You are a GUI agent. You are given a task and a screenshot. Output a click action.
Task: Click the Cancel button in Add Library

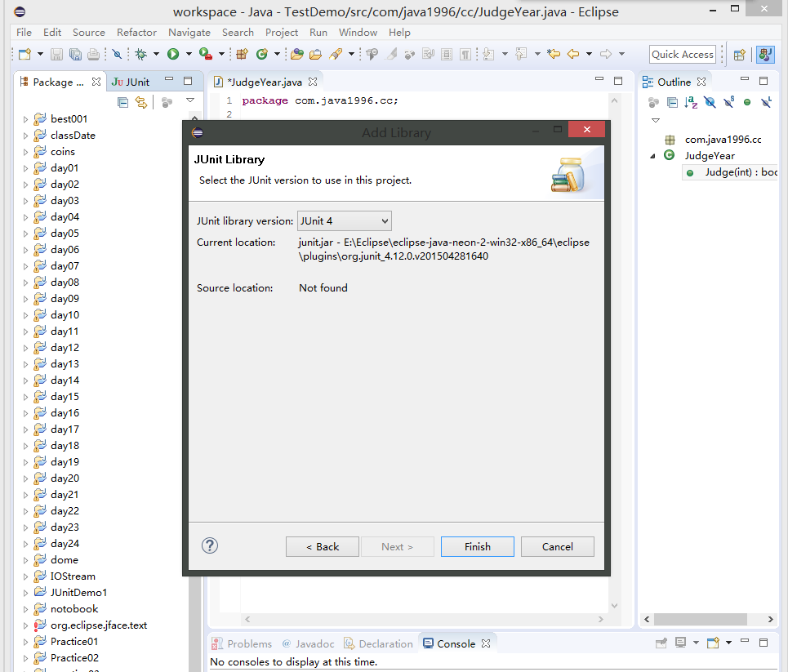[x=557, y=546]
